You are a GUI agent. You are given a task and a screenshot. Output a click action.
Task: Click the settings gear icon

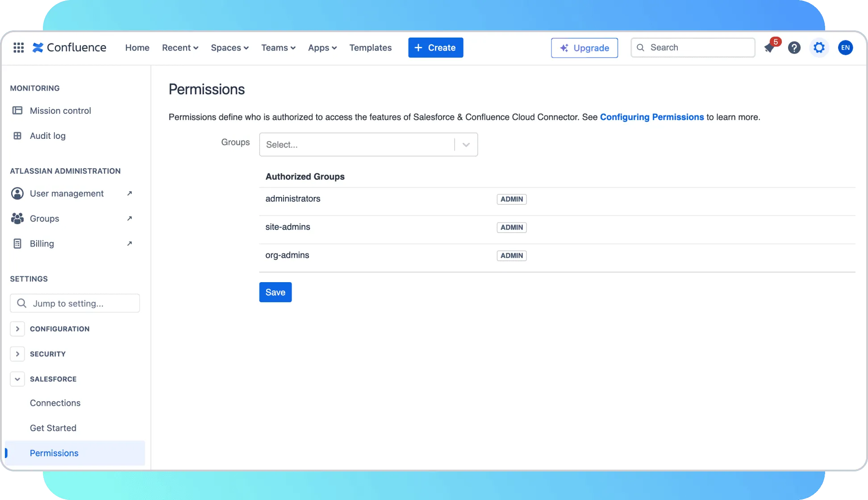coord(819,48)
